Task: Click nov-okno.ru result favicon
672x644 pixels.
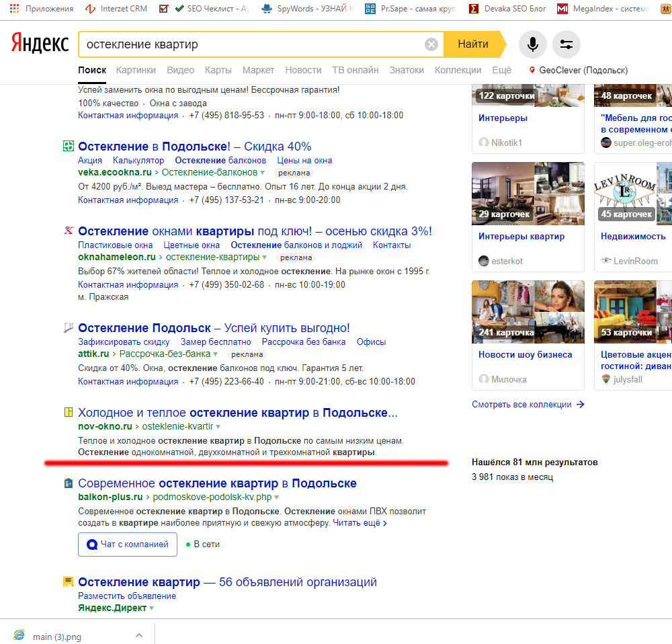Action: pyautogui.click(x=69, y=412)
